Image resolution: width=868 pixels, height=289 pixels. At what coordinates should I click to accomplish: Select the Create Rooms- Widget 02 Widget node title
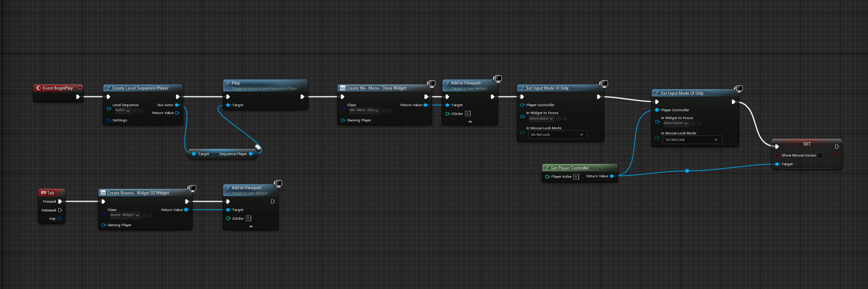coord(138,193)
